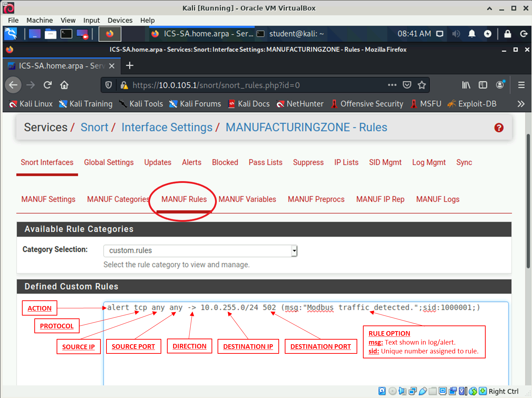Open the Firefox hamburger menu
Image resolution: width=532 pixels, height=398 pixels.
[521, 85]
